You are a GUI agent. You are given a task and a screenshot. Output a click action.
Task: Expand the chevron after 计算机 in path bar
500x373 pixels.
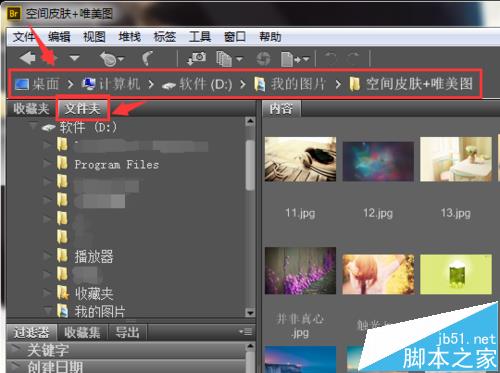tap(151, 84)
